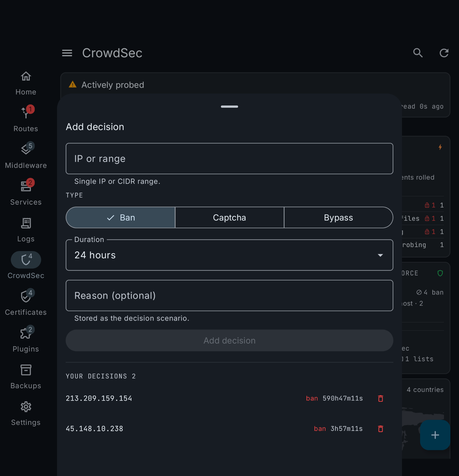
Task: Open the Backups section
Action: point(26,377)
